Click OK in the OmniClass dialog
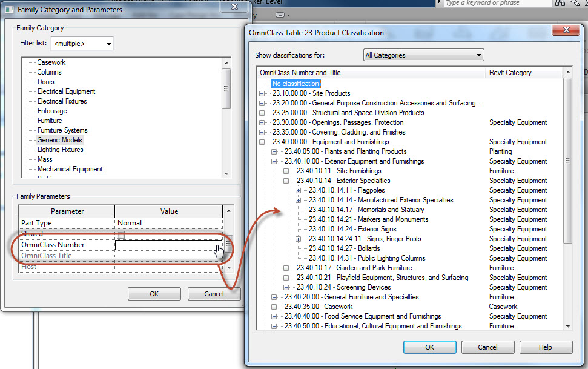This screenshot has height=369, width=588. pyautogui.click(x=429, y=347)
